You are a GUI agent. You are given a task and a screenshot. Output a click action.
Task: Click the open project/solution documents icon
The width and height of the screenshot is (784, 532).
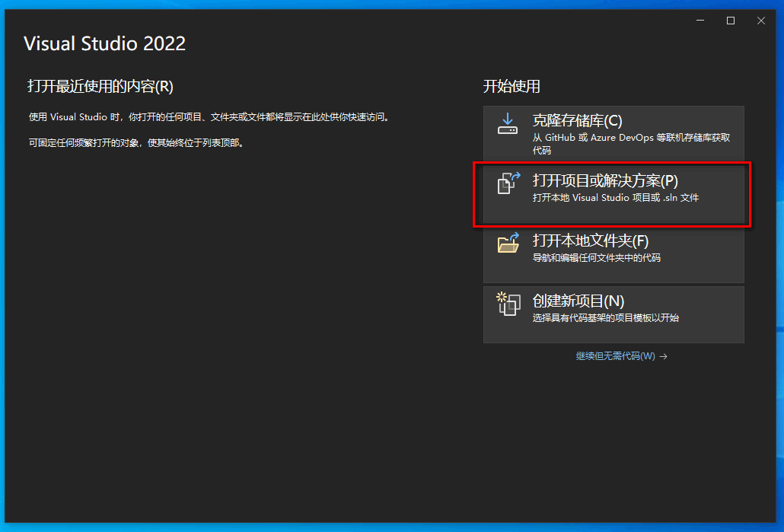click(507, 184)
